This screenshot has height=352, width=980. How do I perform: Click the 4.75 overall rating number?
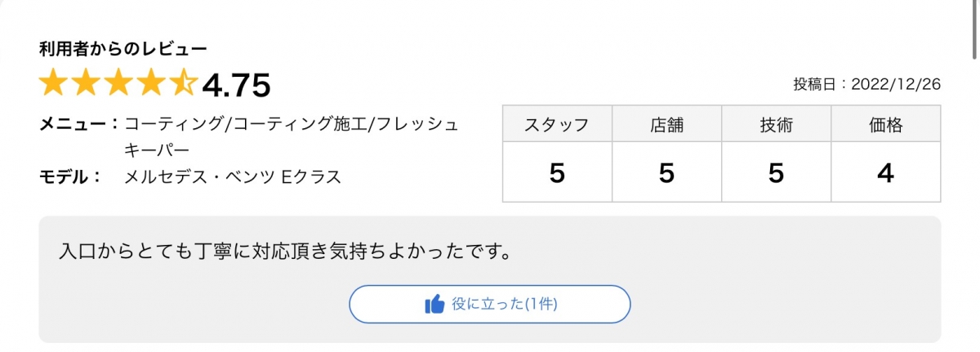[236, 85]
